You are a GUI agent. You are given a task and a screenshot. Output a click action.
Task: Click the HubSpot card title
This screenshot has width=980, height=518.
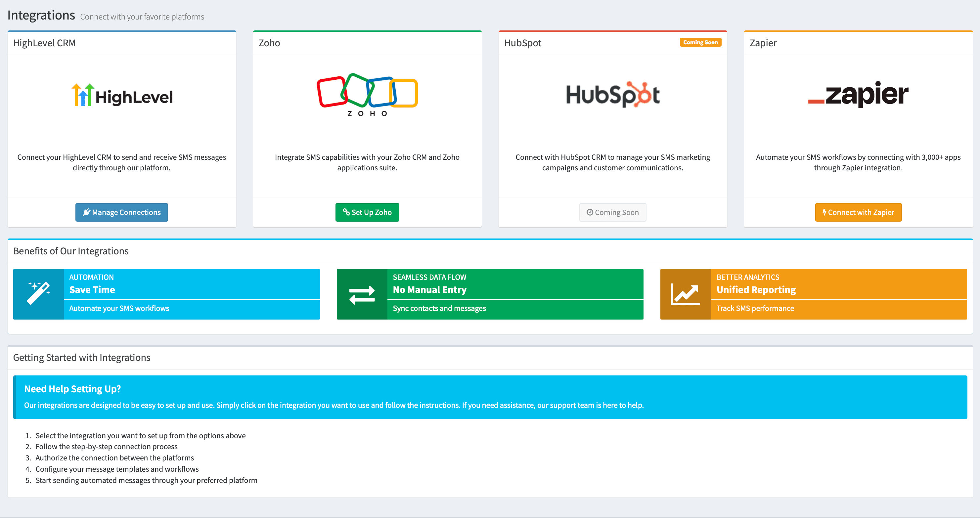(523, 43)
